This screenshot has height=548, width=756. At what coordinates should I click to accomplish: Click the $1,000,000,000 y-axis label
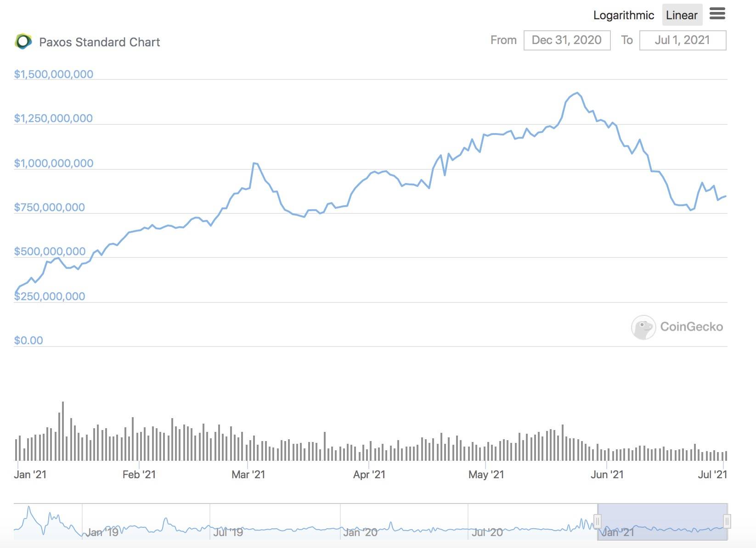click(x=54, y=163)
